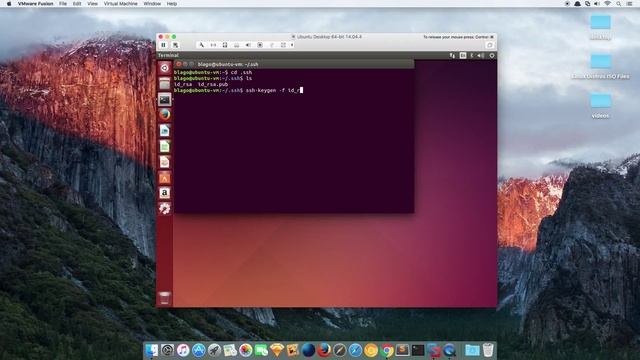Open System Settings in the Ubuntu launcher
The height and width of the screenshot is (360, 640).
[x=164, y=209]
